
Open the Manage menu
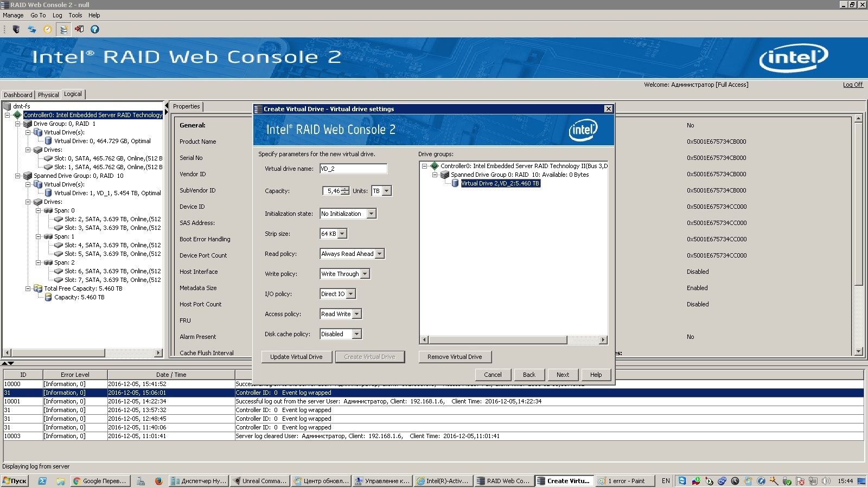coord(13,15)
